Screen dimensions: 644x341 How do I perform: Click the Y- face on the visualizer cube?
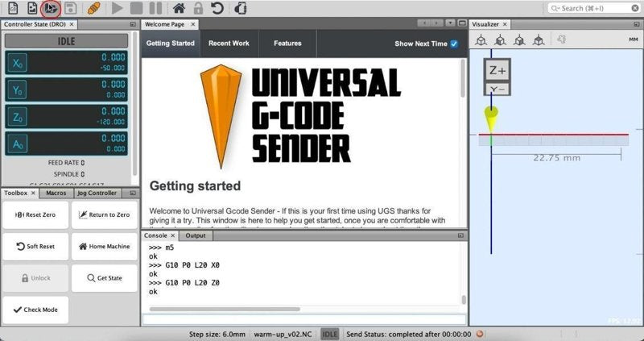coord(497,89)
